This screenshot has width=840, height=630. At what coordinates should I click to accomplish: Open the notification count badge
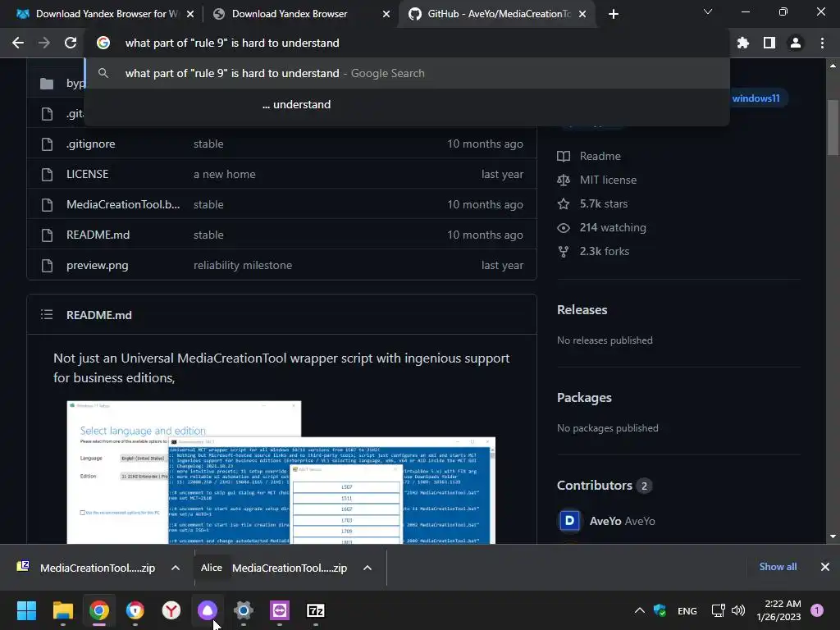point(817,610)
